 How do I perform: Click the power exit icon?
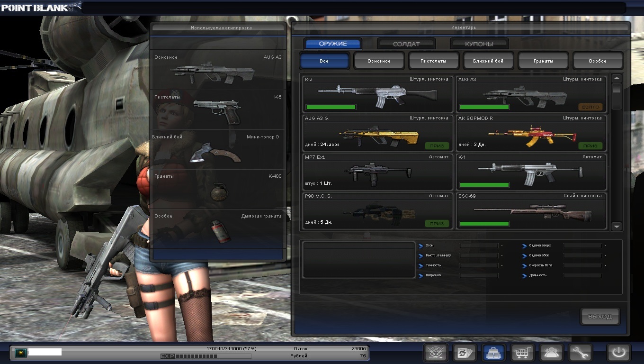point(619,353)
